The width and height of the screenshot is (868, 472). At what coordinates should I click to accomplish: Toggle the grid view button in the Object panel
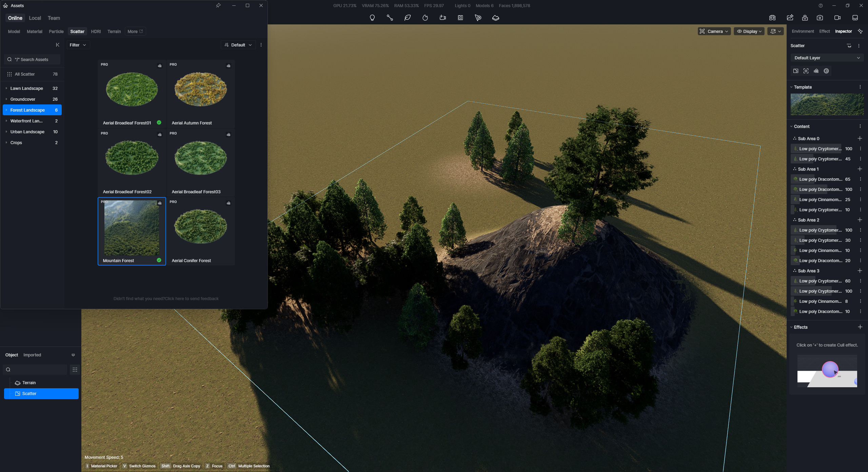pyautogui.click(x=75, y=370)
